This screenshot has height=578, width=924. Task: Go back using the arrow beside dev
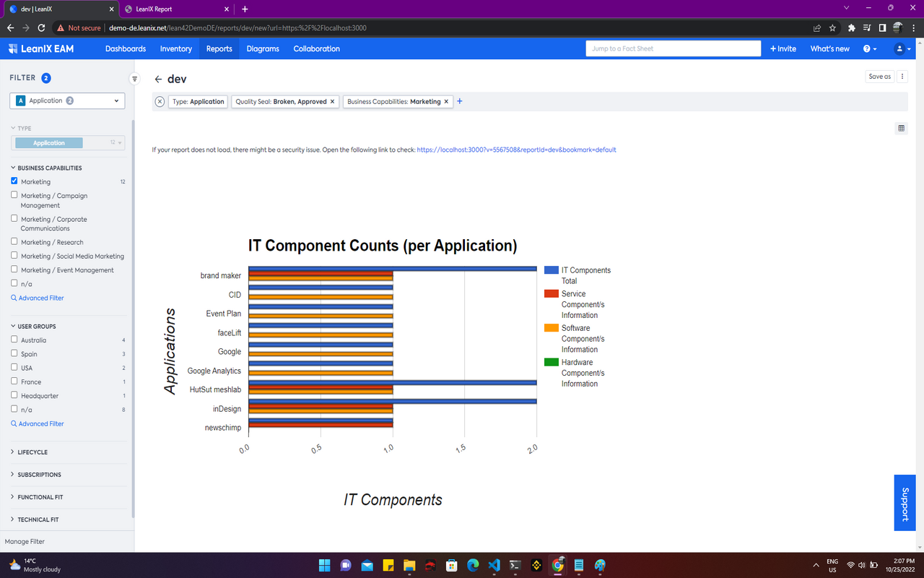tap(158, 79)
